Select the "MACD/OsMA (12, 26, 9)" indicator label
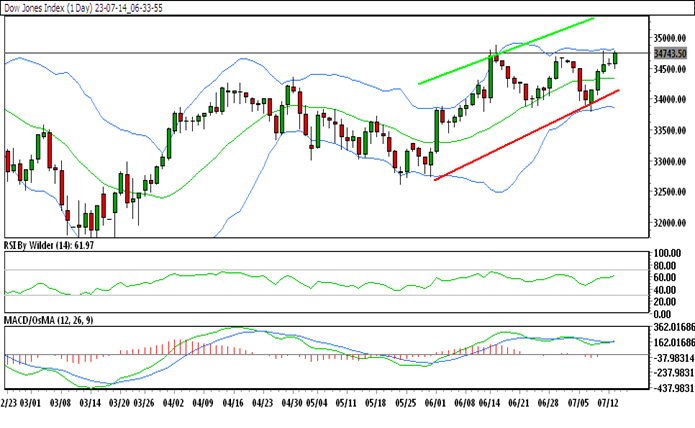Viewport: 695px width, 428px height. (48, 320)
